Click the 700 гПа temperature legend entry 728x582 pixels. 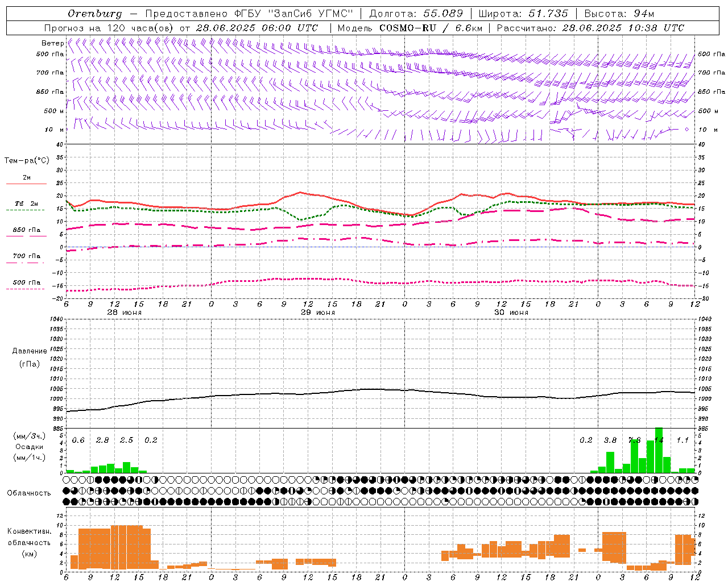click(x=26, y=256)
